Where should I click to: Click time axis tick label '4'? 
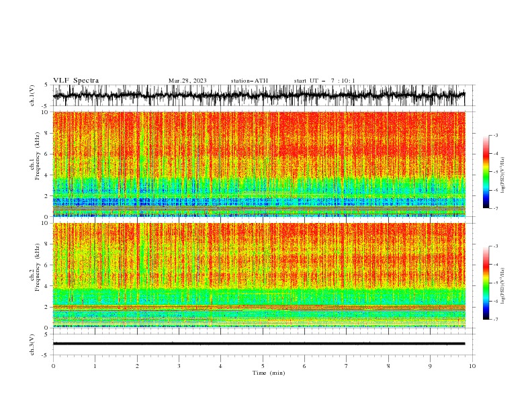[220, 366]
